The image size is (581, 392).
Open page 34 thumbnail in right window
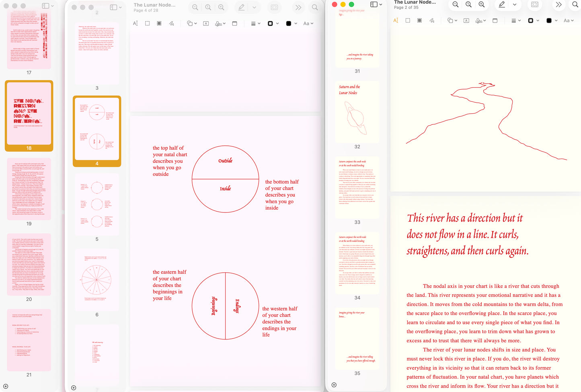coord(357,263)
